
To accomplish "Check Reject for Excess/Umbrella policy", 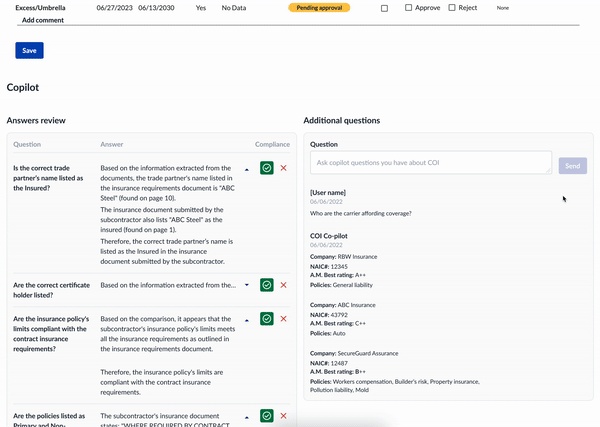I will (452, 7).
